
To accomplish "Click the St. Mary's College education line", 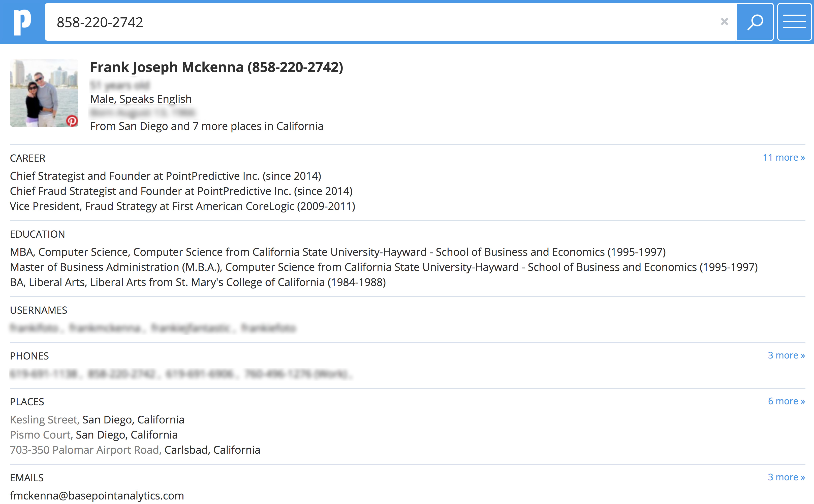I will click(198, 282).
